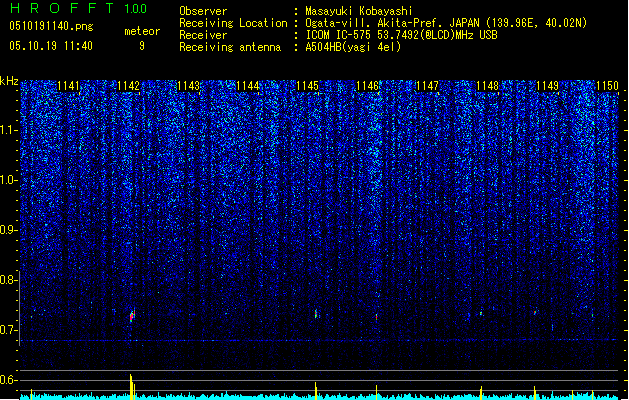Image resolution: width=629 pixels, height=400 pixels.
Task: Click the ICOM IC-575 receiver text
Action: pyautogui.click(x=401, y=35)
